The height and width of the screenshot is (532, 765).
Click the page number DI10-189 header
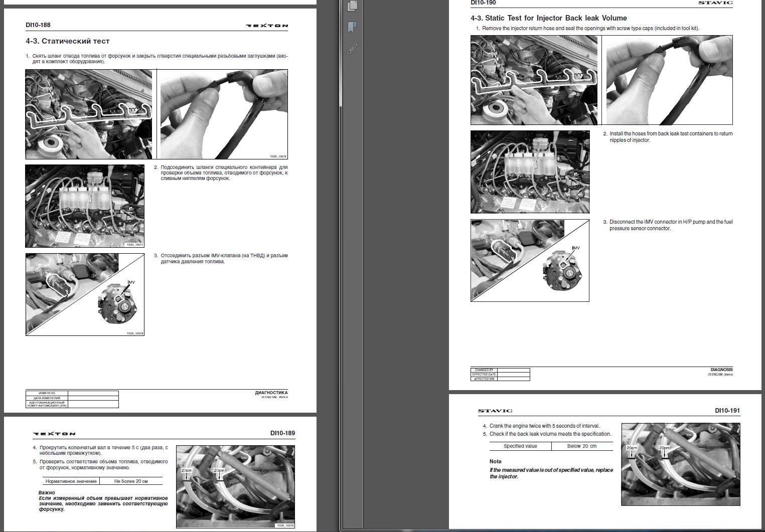tap(279, 433)
